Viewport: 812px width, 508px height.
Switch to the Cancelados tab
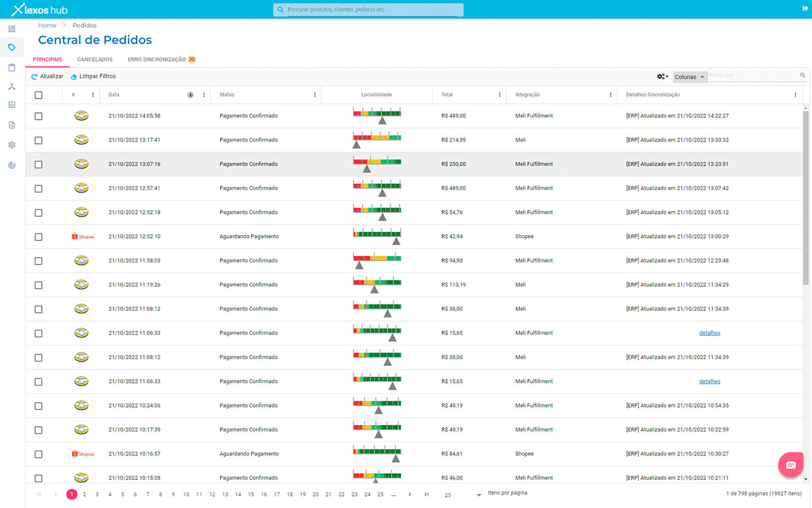pyautogui.click(x=95, y=60)
